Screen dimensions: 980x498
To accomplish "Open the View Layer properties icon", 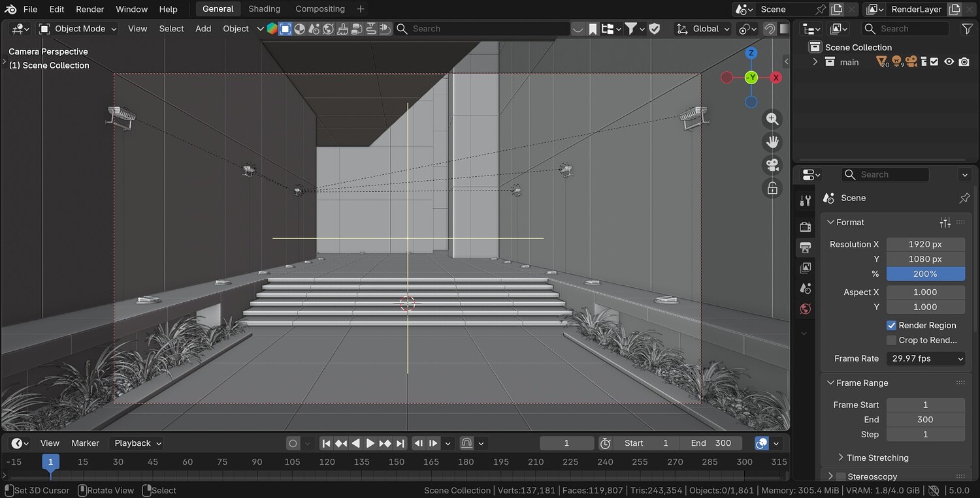I will [x=805, y=268].
